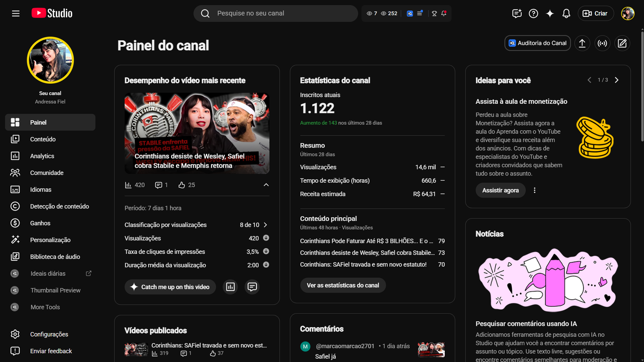The height and width of the screenshot is (362, 644).
Task: Click the go live broadcast icon
Action: [602, 43]
